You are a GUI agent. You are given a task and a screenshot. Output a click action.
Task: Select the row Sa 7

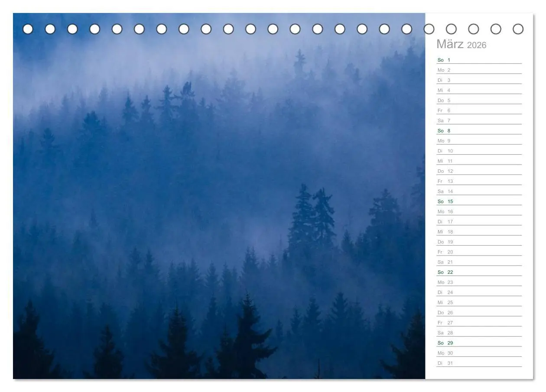pos(479,120)
